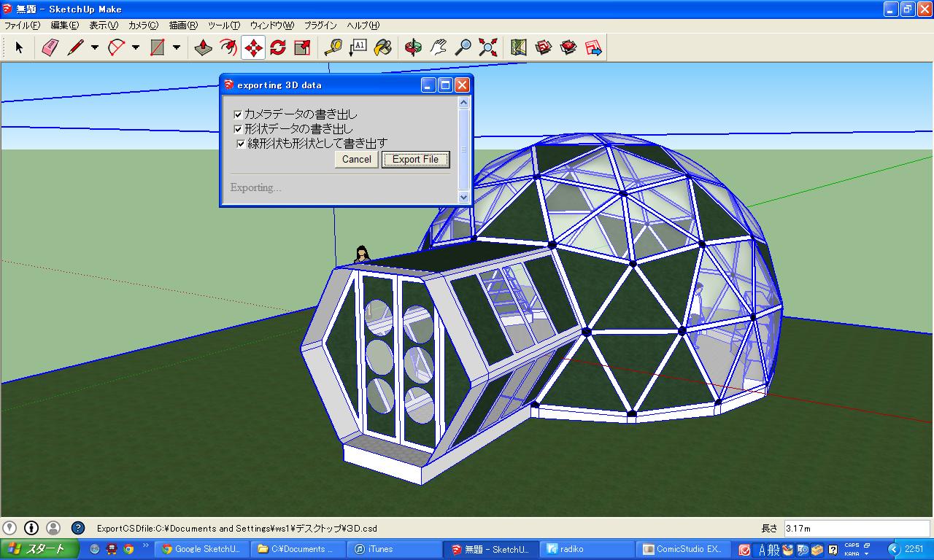934x560 pixels.
Task: Click the export dialog scroll-down arrow
Action: click(463, 197)
